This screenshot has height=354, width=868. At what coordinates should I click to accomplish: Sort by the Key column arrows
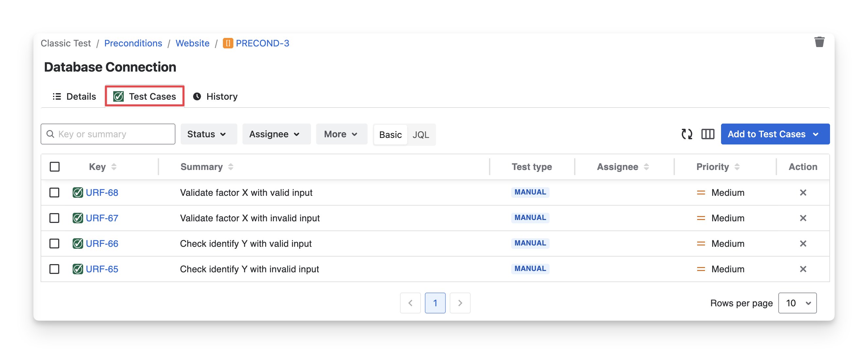[114, 167]
